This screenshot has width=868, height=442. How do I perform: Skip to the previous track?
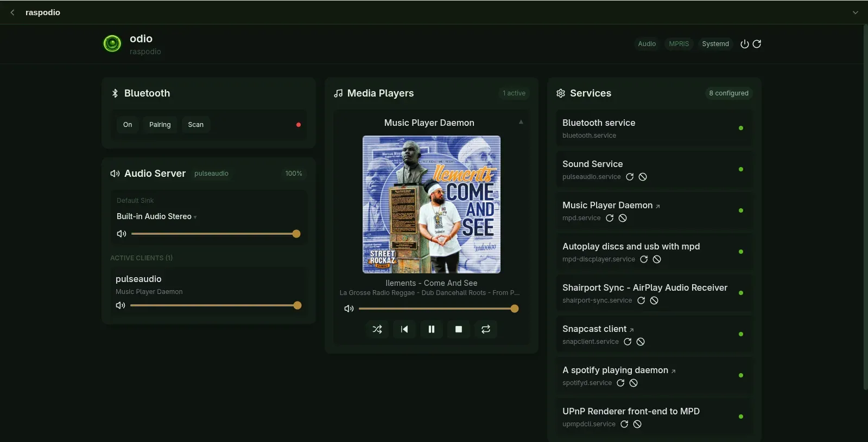coord(404,329)
